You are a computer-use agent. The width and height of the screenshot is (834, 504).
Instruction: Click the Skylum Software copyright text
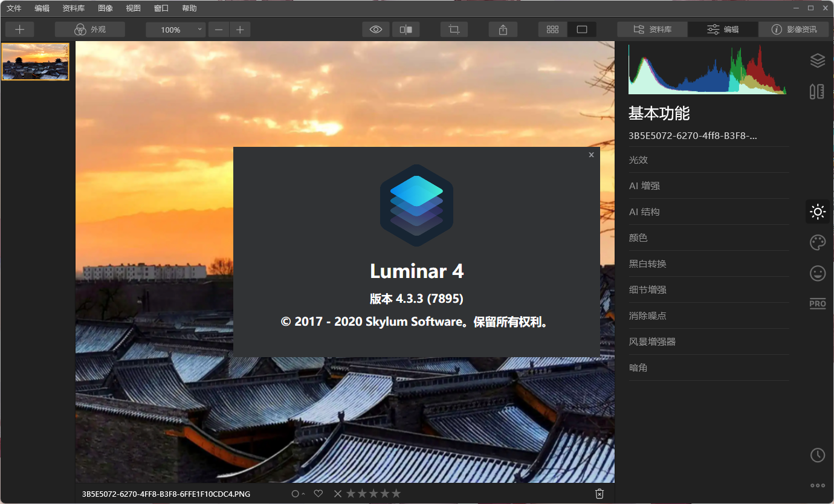pos(416,321)
